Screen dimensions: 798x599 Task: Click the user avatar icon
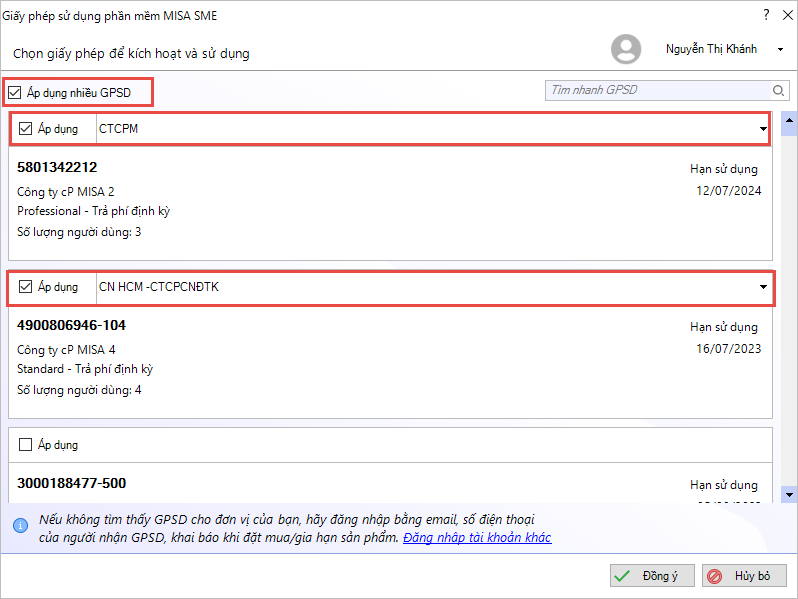click(626, 50)
